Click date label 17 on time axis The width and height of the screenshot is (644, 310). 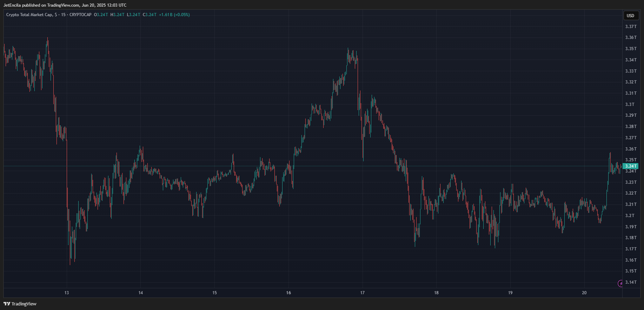(x=363, y=293)
